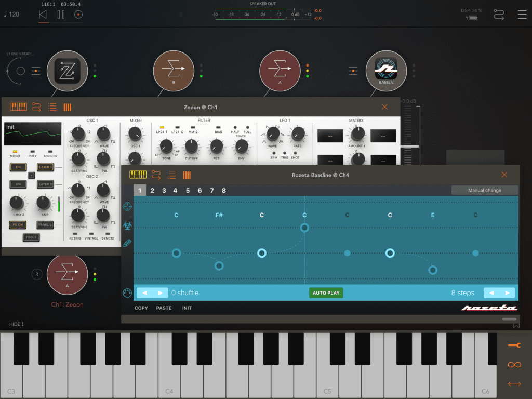Click the LFO 1 RATE knob
532x399 pixels.
pyautogui.click(x=298, y=135)
